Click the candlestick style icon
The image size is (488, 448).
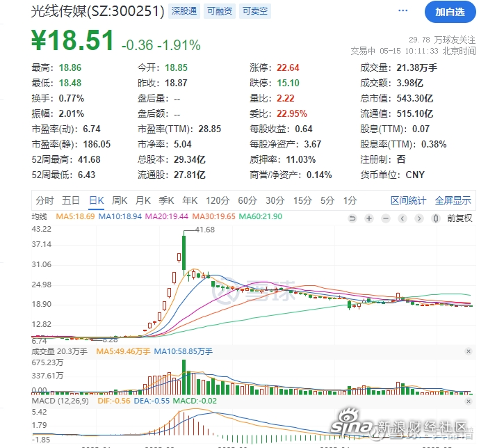[436, 218]
